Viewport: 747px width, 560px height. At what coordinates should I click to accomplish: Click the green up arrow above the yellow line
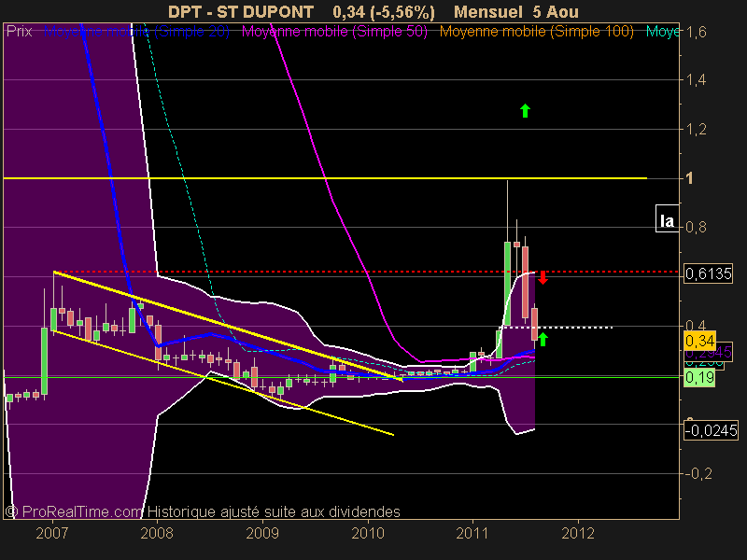coord(525,110)
